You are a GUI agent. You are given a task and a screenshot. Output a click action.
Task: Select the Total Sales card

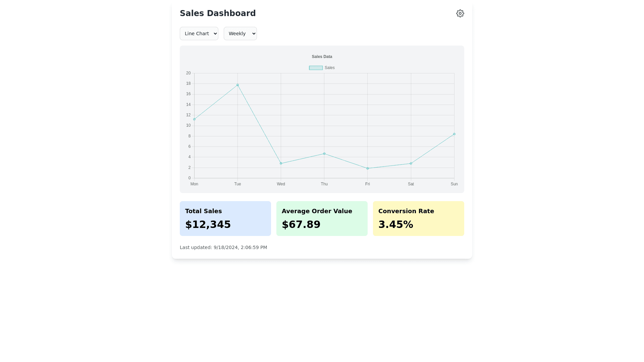[x=225, y=218]
